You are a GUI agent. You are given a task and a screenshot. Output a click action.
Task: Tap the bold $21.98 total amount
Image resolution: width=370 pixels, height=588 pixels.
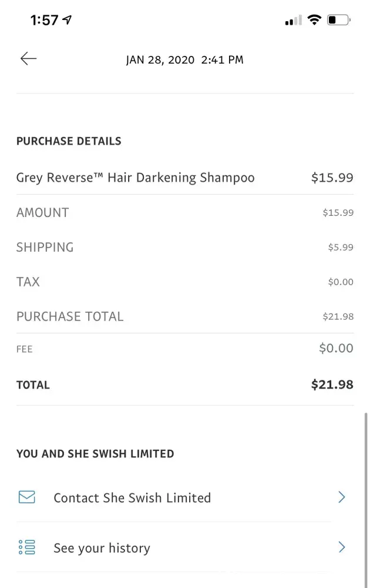pyautogui.click(x=332, y=385)
